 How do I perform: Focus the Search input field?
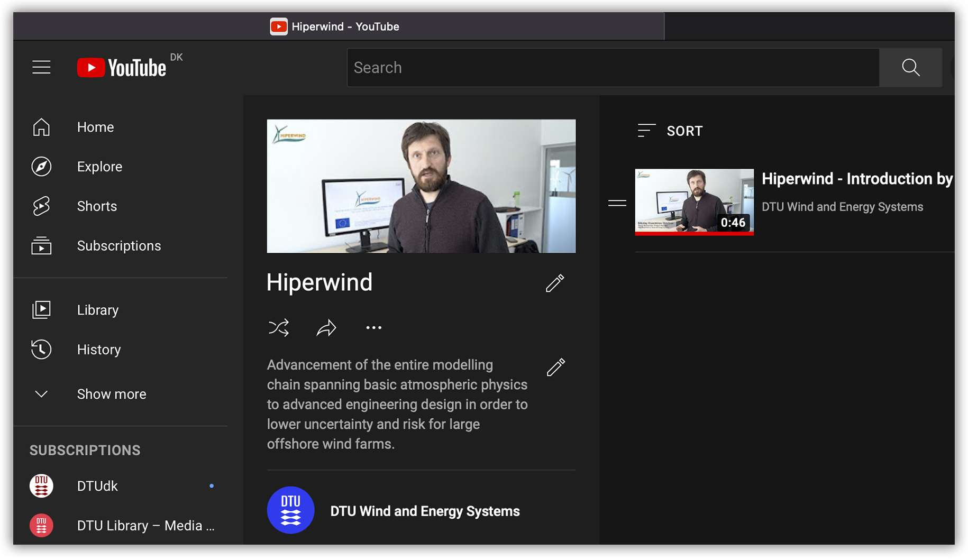[x=613, y=67]
